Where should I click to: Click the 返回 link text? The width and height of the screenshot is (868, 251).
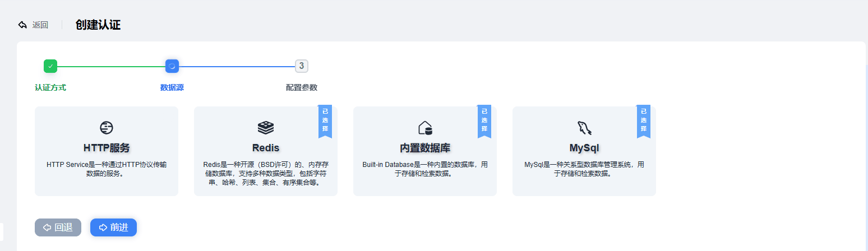[40, 25]
